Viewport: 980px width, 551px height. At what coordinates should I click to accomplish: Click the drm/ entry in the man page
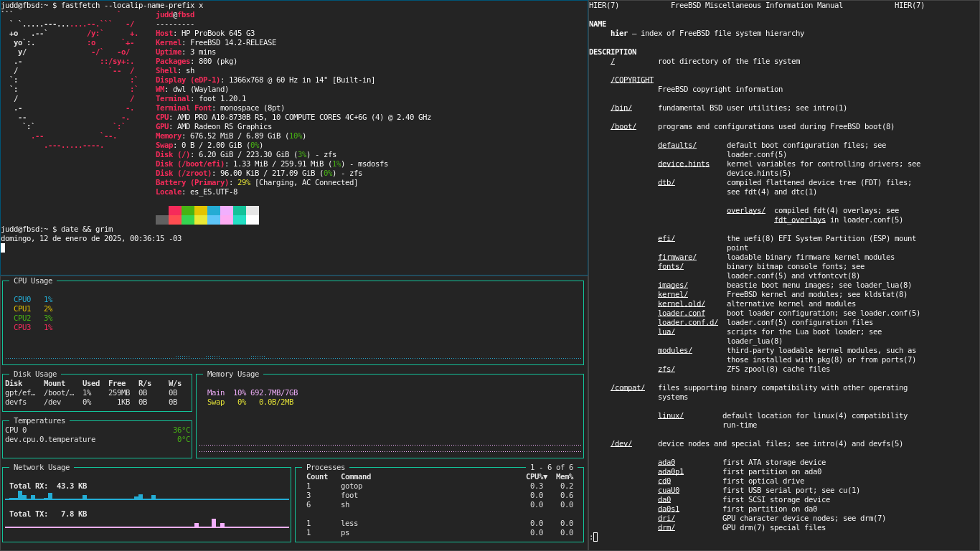coord(666,527)
